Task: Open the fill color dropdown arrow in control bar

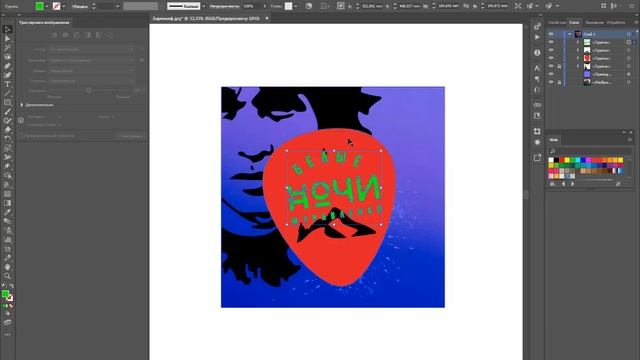Action: (47, 6)
